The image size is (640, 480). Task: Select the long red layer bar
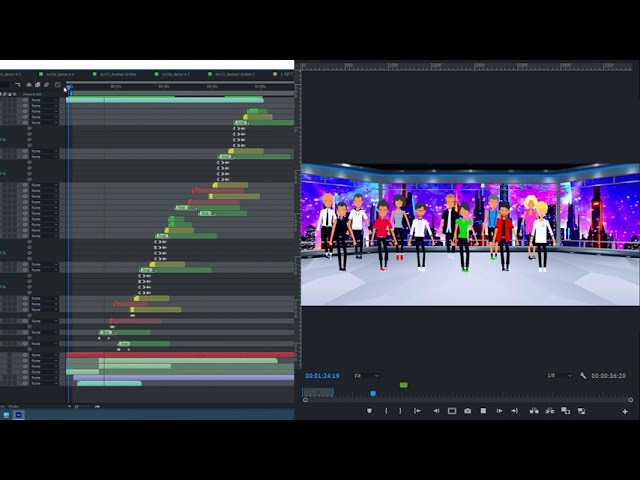tap(180, 355)
